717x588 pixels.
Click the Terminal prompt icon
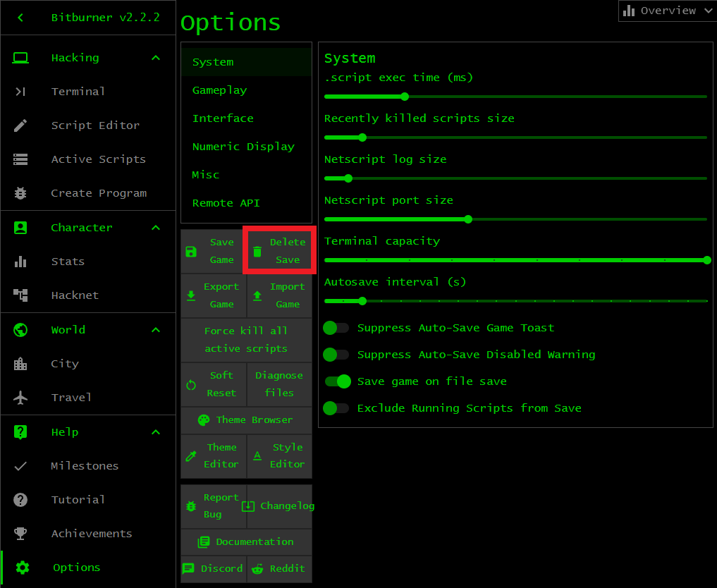click(20, 92)
